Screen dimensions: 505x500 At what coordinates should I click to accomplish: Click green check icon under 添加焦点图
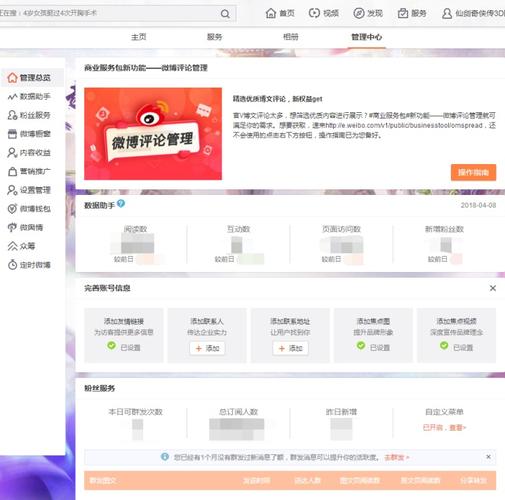[x=361, y=346]
